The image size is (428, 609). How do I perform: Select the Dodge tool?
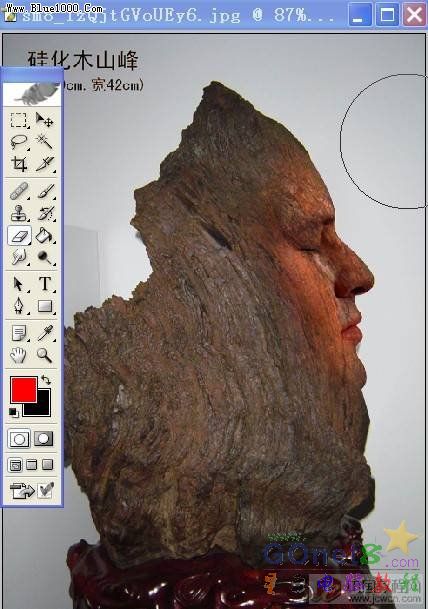click(44, 257)
